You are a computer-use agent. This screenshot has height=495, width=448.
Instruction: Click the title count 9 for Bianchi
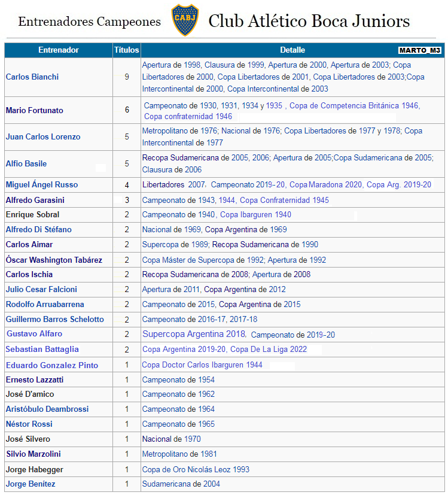(x=127, y=77)
